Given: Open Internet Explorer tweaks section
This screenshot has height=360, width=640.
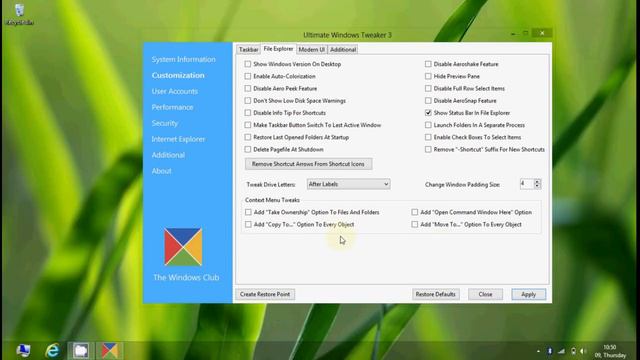Looking at the screenshot, I should pos(178,139).
